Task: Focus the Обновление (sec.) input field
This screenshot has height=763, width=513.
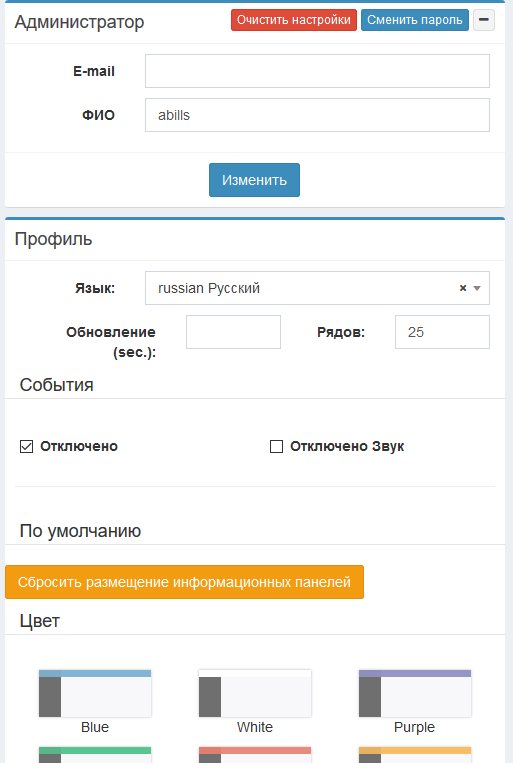Action: pos(233,332)
